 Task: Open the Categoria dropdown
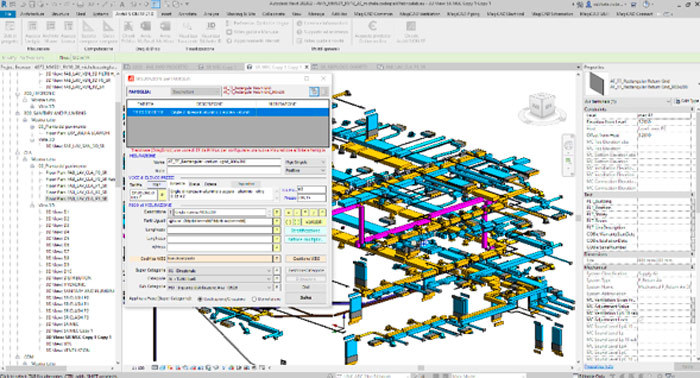tap(219, 279)
